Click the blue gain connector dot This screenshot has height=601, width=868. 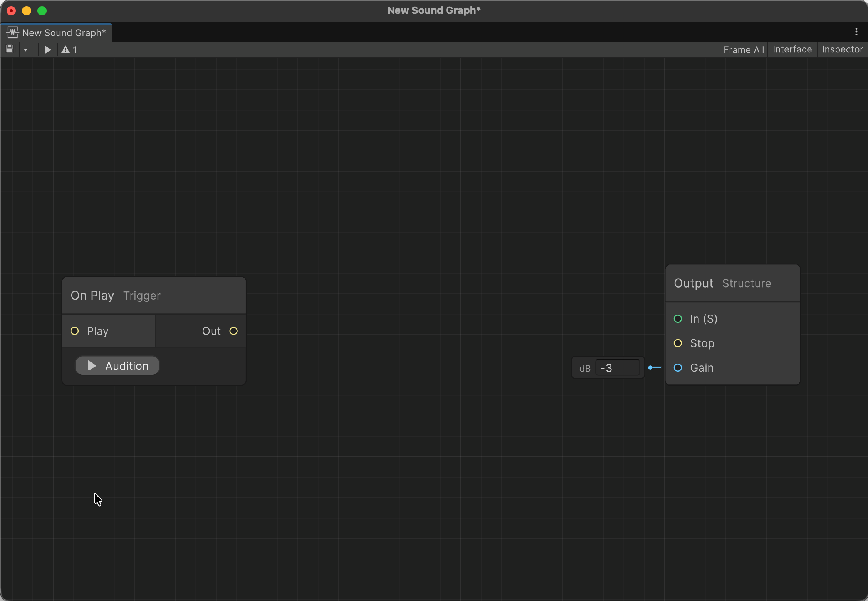tap(650, 368)
